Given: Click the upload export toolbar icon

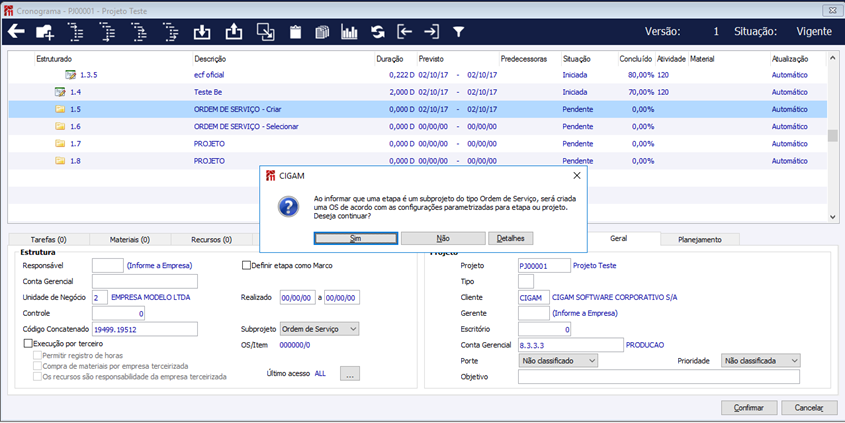Looking at the screenshot, I should 233,32.
